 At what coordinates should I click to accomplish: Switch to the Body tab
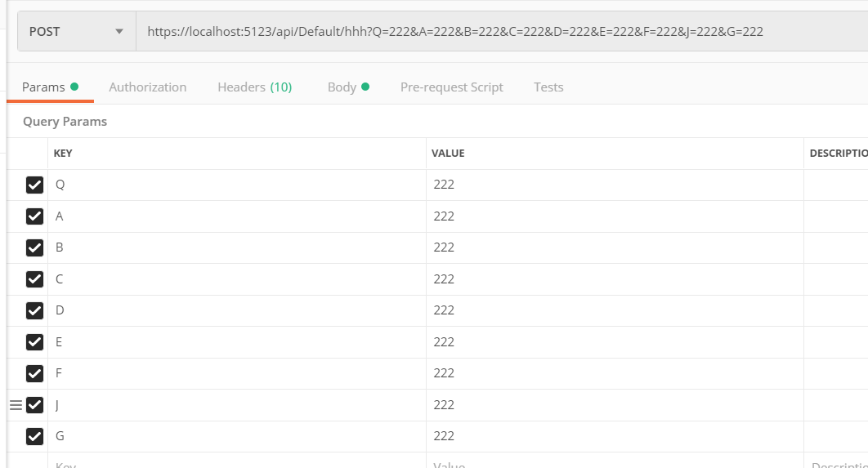click(x=348, y=87)
